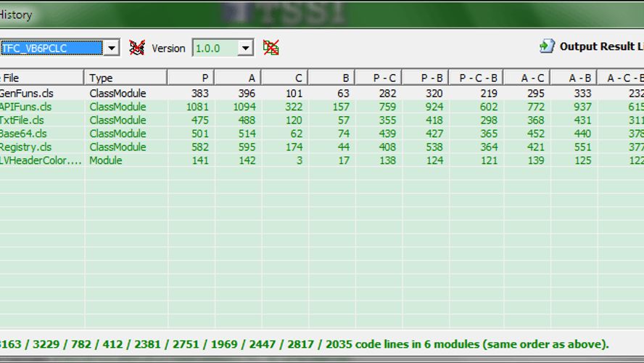Click ClassModule type in GenFuns.cls row

tap(117, 94)
